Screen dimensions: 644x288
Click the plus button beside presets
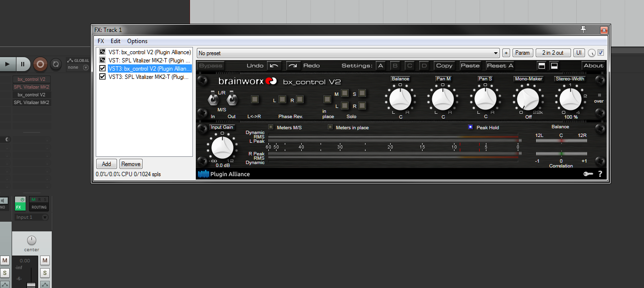[x=506, y=53]
